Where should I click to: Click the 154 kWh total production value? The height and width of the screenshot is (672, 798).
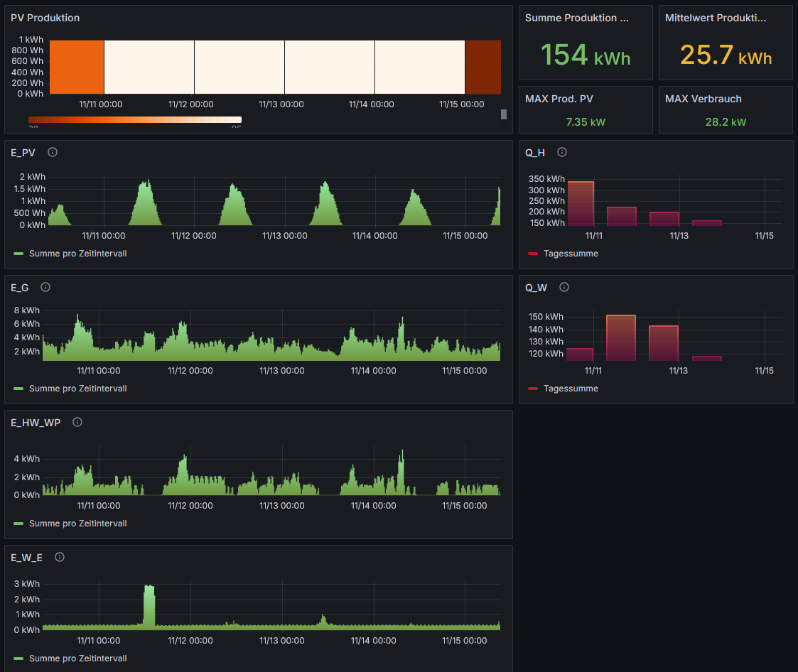586,55
